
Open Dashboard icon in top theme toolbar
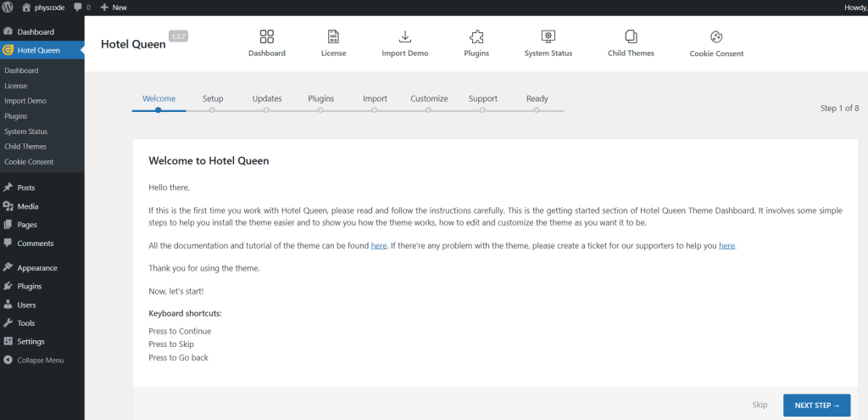pyautogui.click(x=267, y=36)
